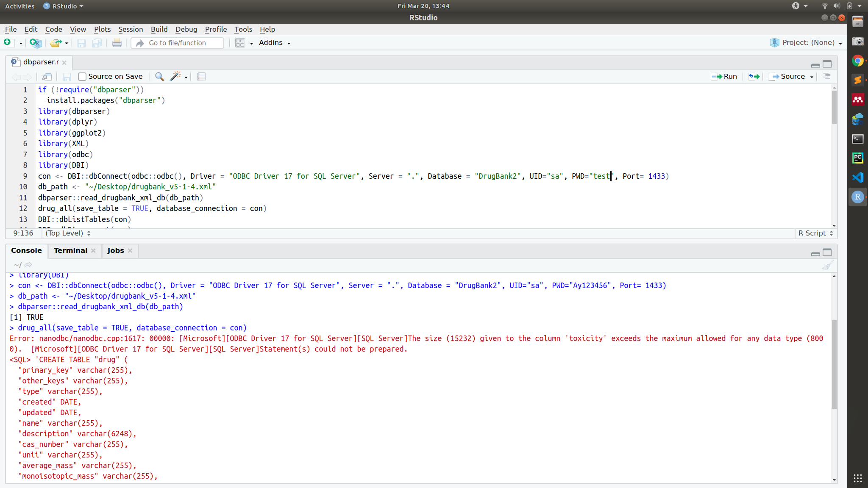Open the R Script file type selector
Viewport: 868px width, 488px height.
(x=815, y=233)
